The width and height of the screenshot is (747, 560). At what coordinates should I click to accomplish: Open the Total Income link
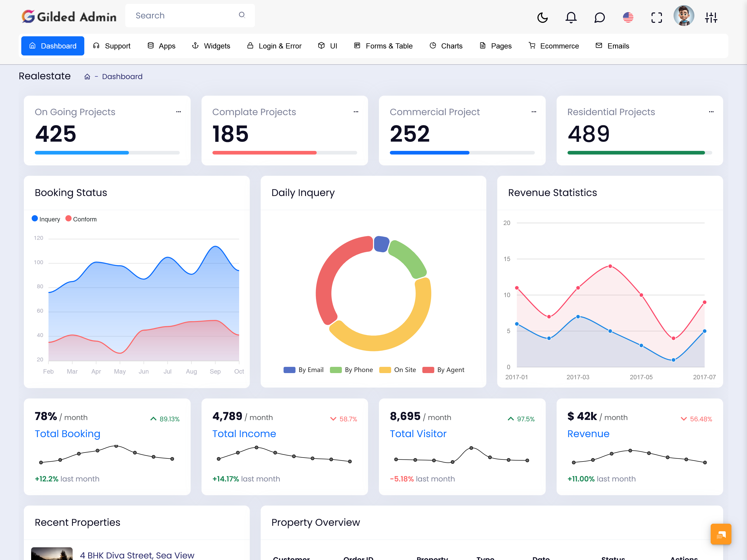tap(244, 434)
